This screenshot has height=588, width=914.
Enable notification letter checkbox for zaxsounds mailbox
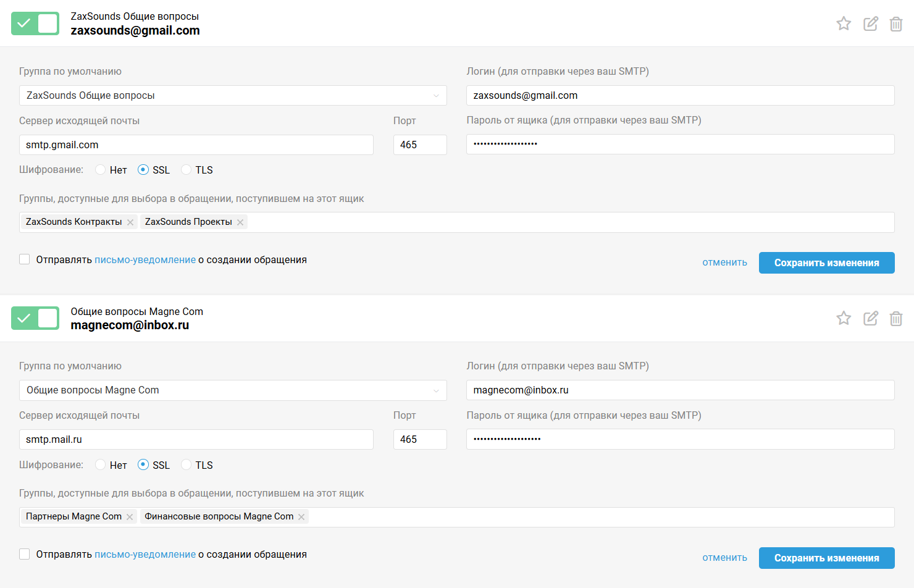(25, 259)
